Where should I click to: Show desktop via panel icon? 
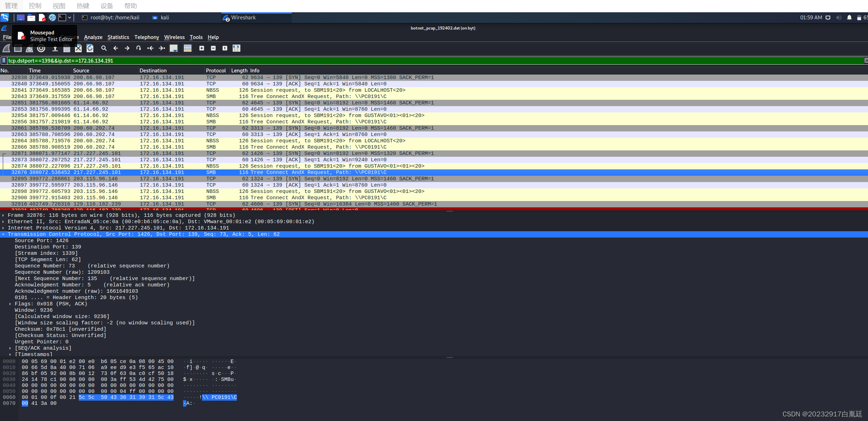pyautogui.click(x=21, y=18)
